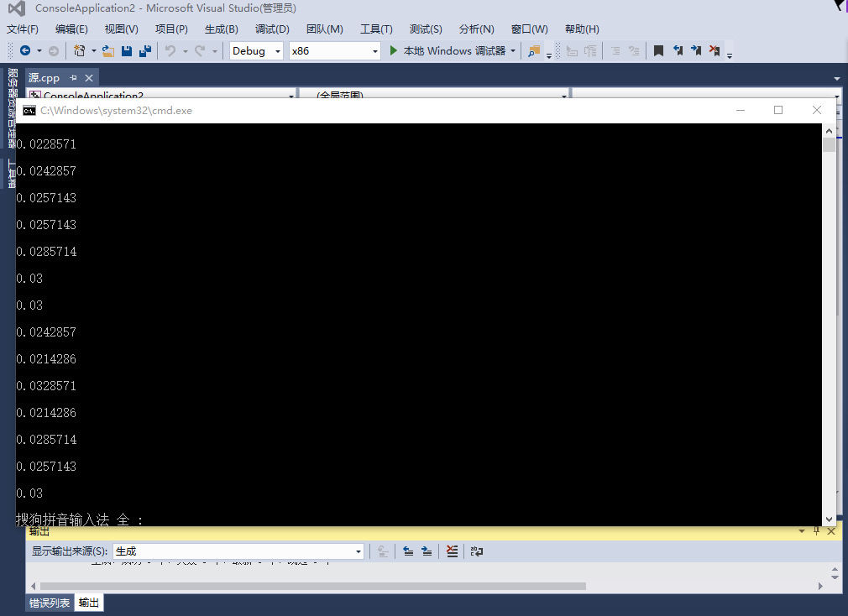This screenshot has height=616, width=848.
Task: Click the Navigate Forward arrow icon
Action: [x=54, y=51]
